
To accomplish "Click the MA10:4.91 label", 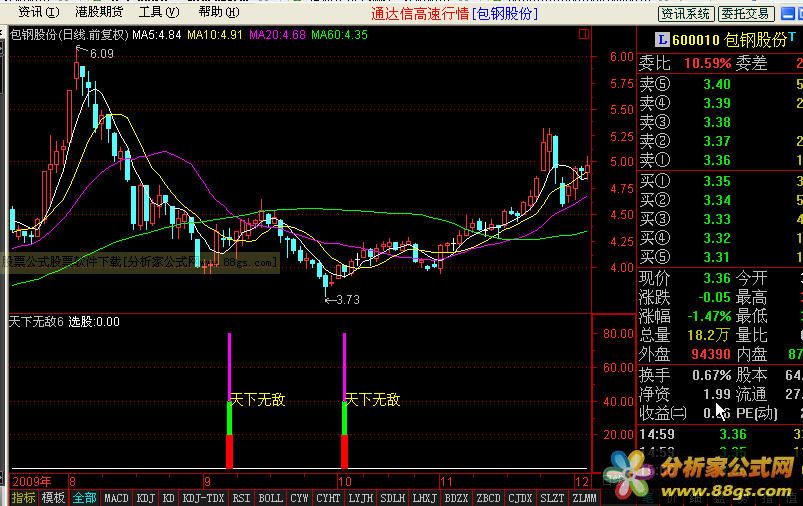I will [x=215, y=35].
